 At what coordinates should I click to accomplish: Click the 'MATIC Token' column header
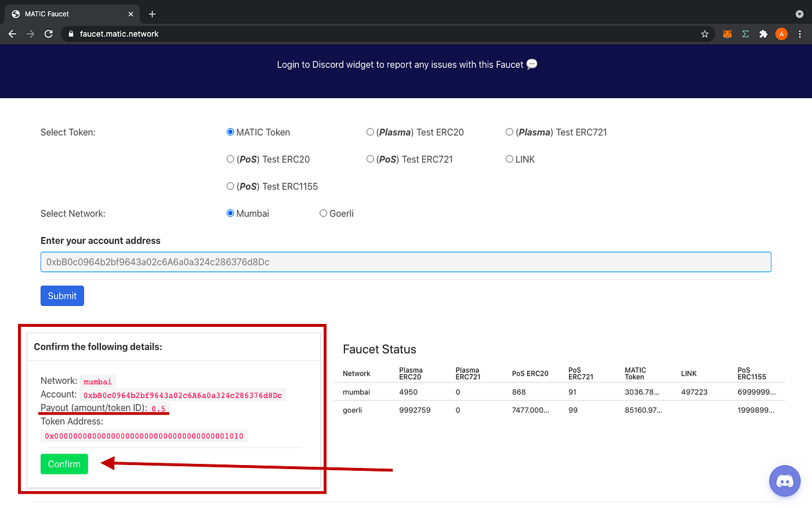[x=635, y=373]
